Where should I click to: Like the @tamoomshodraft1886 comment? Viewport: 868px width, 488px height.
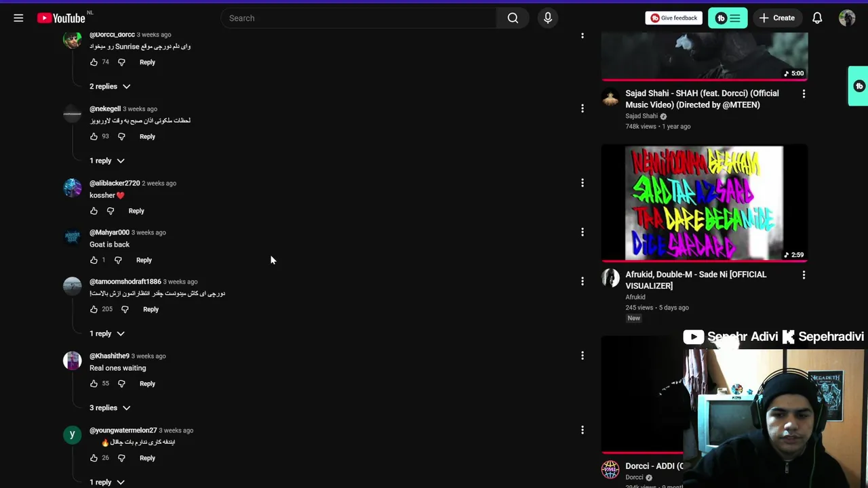(x=94, y=309)
